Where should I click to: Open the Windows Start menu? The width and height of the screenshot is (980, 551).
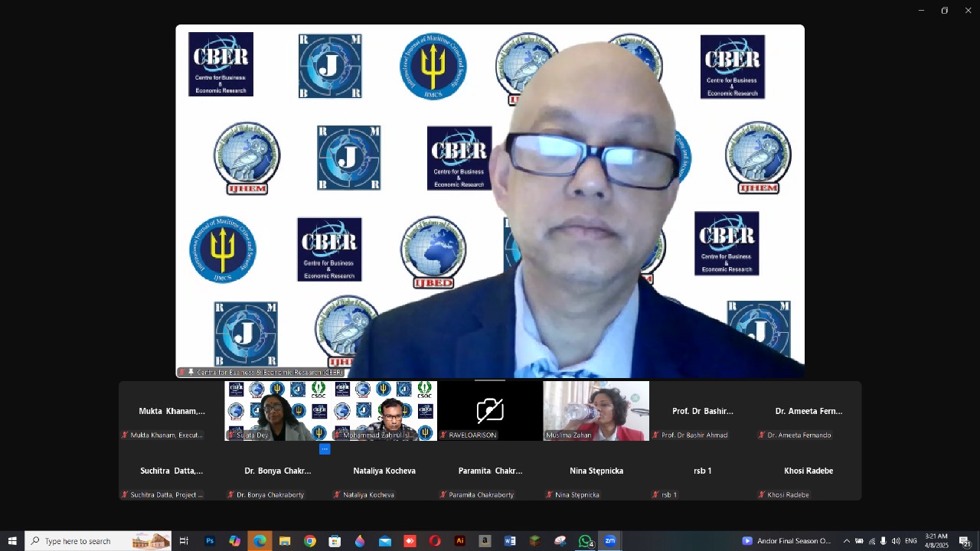pyautogui.click(x=12, y=541)
